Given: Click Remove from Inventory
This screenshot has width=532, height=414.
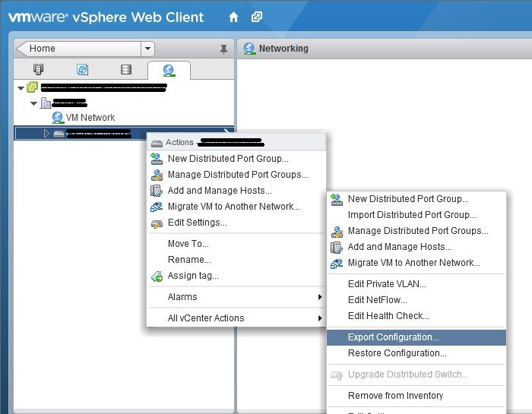Looking at the screenshot, I should click(395, 396).
